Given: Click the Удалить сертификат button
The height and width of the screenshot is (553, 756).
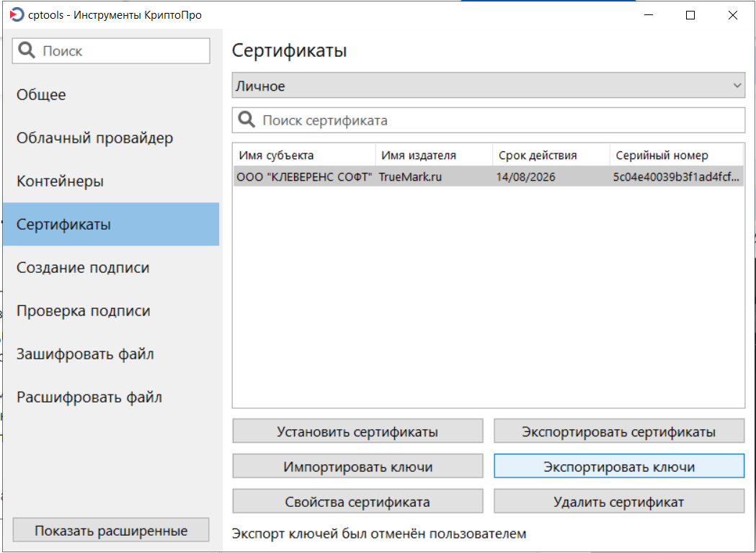Looking at the screenshot, I should pos(619,501).
